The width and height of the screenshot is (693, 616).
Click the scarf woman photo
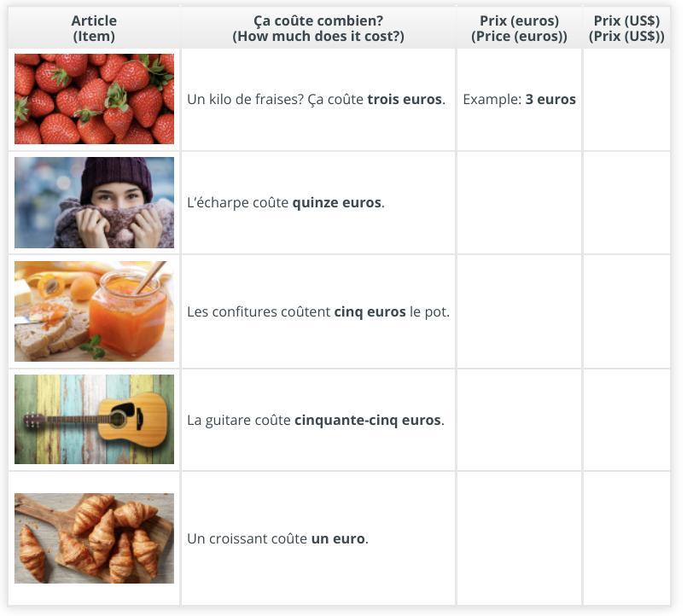click(94, 202)
